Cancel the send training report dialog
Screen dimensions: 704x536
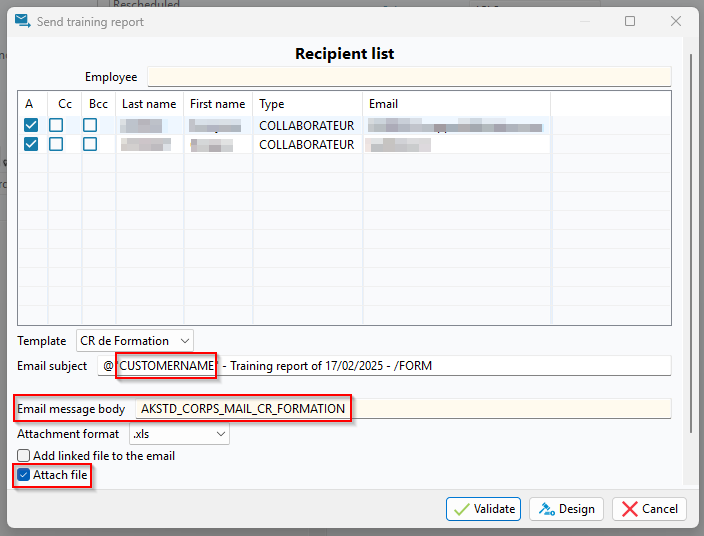point(649,508)
